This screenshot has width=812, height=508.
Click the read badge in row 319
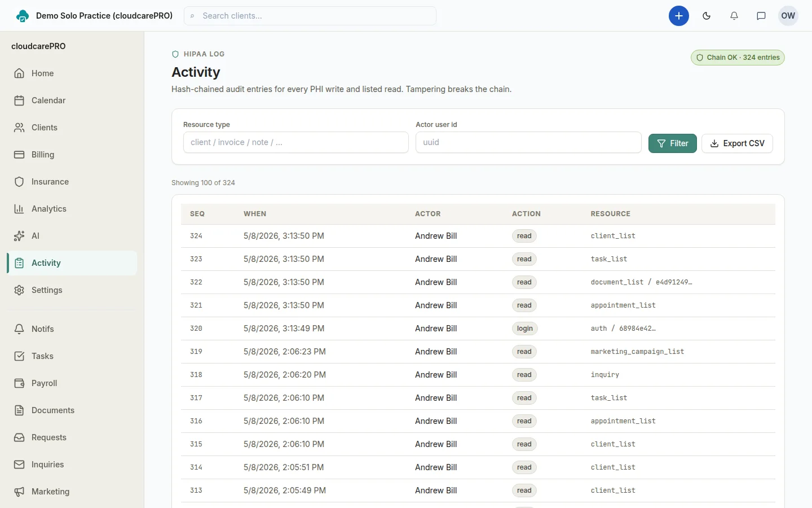click(524, 352)
